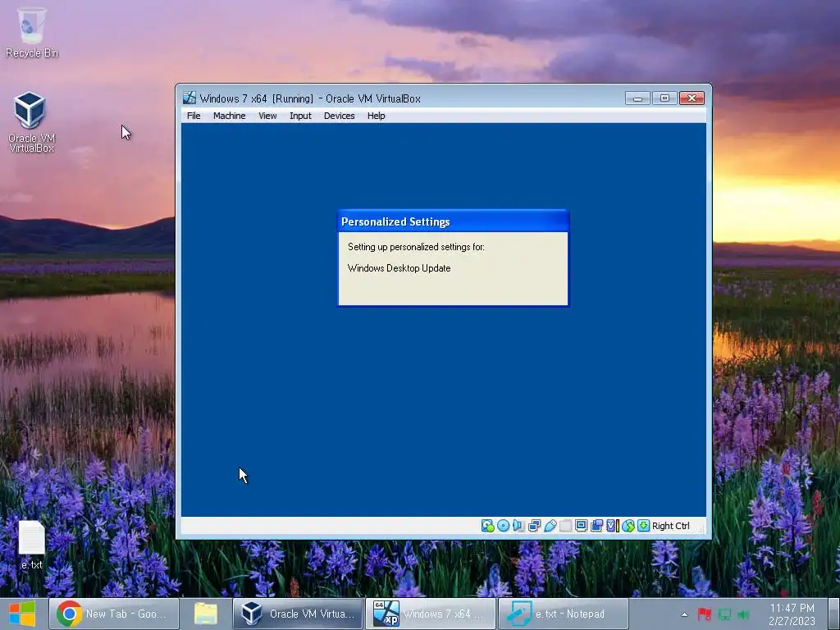The height and width of the screenshot is (630, 840).
Task: Close the Windows 7 x64 VM window
Action: pos(692,98)
